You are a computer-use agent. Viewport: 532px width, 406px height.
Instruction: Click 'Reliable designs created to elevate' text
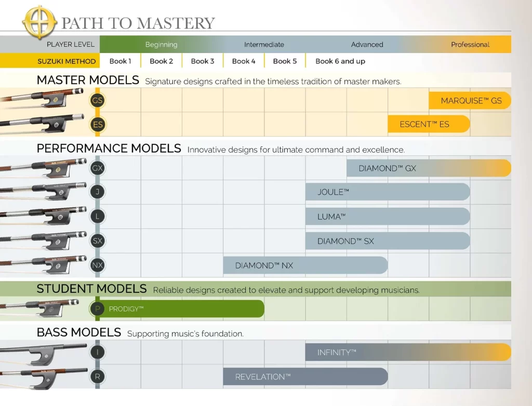(x=286, y=290)
